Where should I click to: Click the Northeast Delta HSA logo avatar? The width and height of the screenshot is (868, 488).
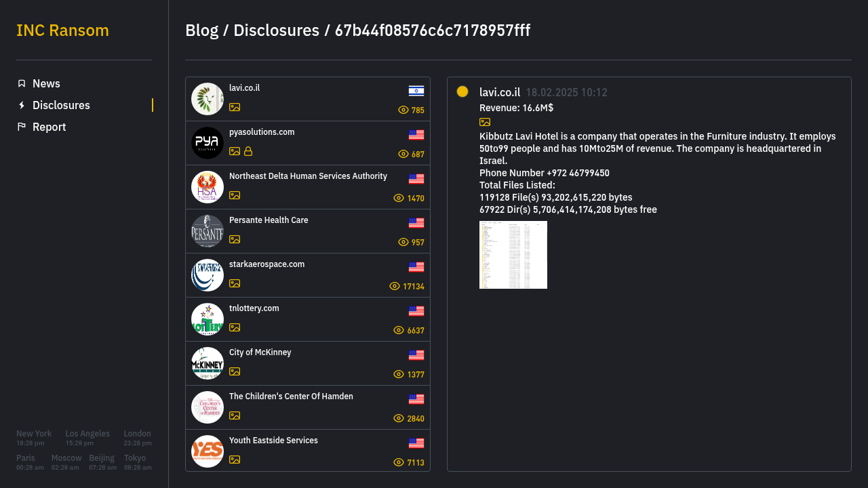208,187
